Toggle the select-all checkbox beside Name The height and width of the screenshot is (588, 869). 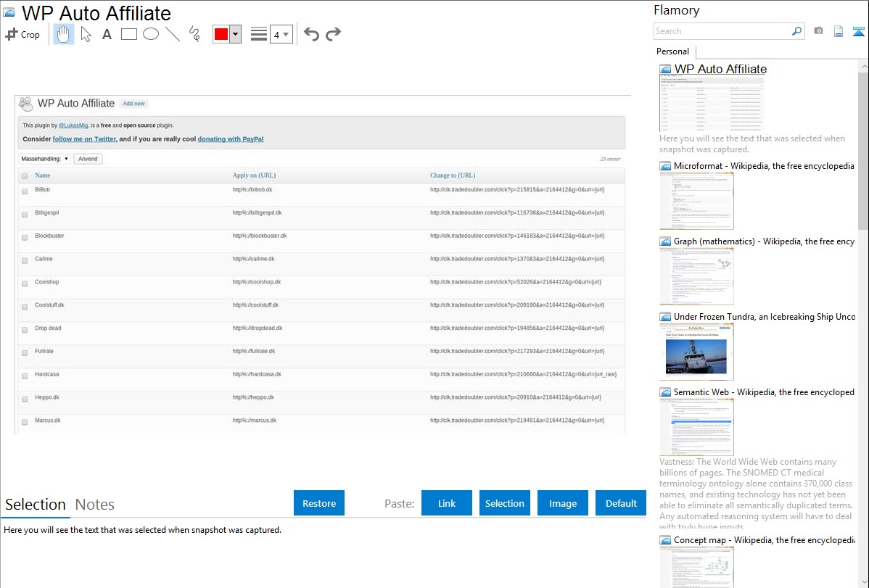coord(25,176)
